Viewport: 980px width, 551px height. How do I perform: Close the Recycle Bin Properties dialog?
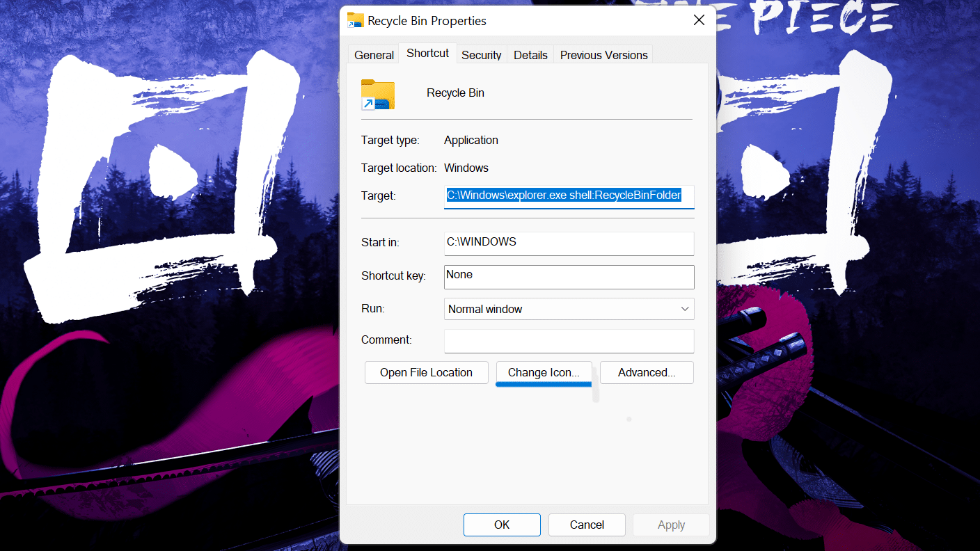pos(699,20)
